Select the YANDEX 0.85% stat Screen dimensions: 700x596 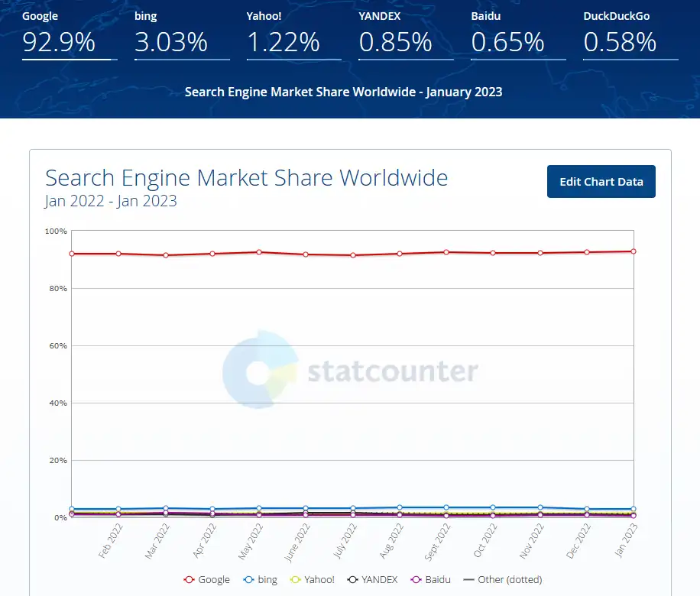coord(406,35)
